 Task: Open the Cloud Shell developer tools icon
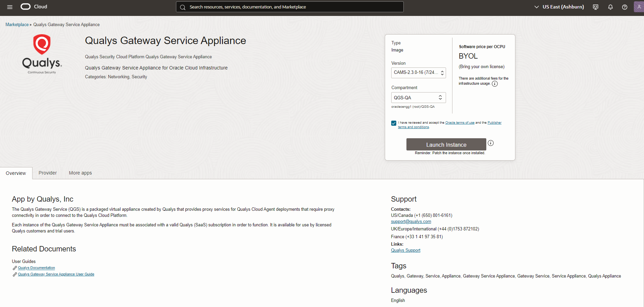tap(596, 7)
